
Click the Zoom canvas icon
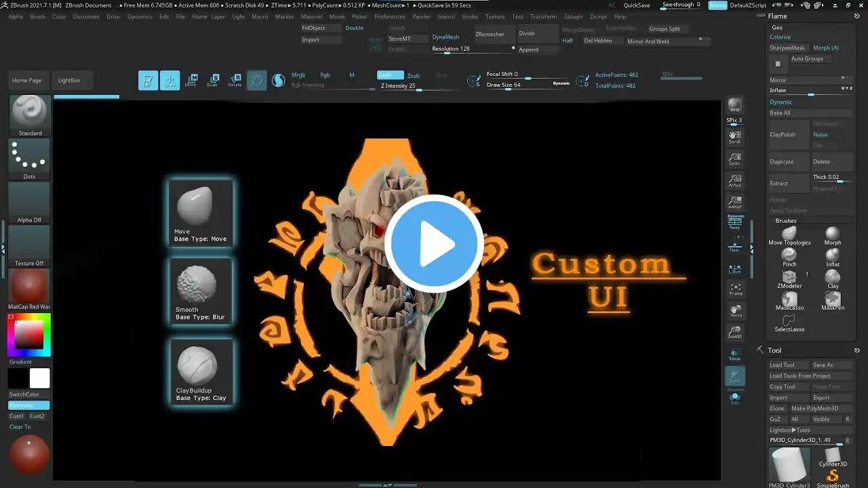[x=734, y=159]
